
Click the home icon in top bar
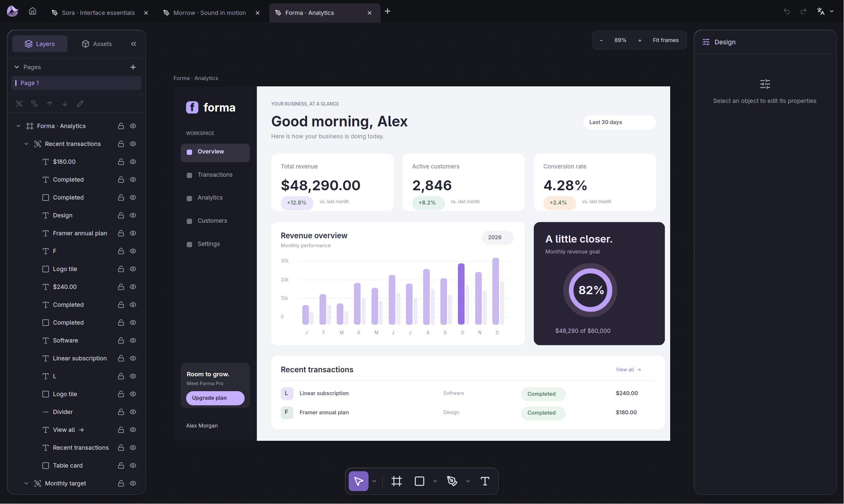pyautogui.click(x=33, y=11)
